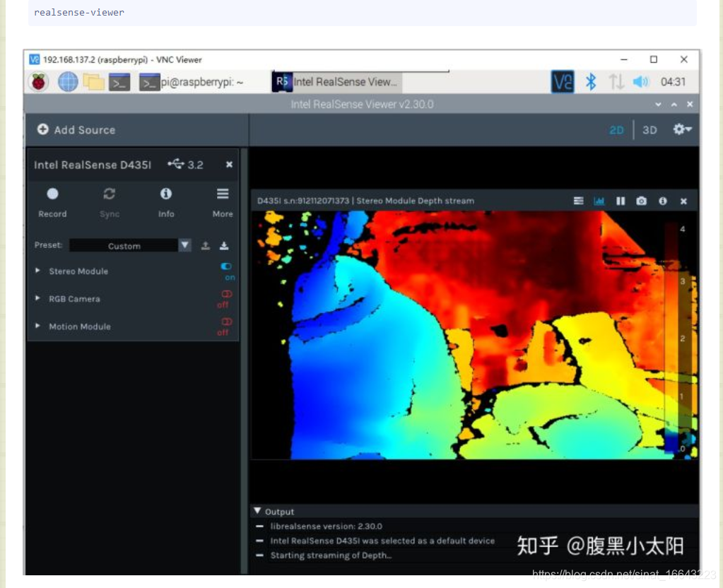The width and height of the screenshot is (723, 588).
Task: Pause the depth stream
Action: tap(621, 201)
